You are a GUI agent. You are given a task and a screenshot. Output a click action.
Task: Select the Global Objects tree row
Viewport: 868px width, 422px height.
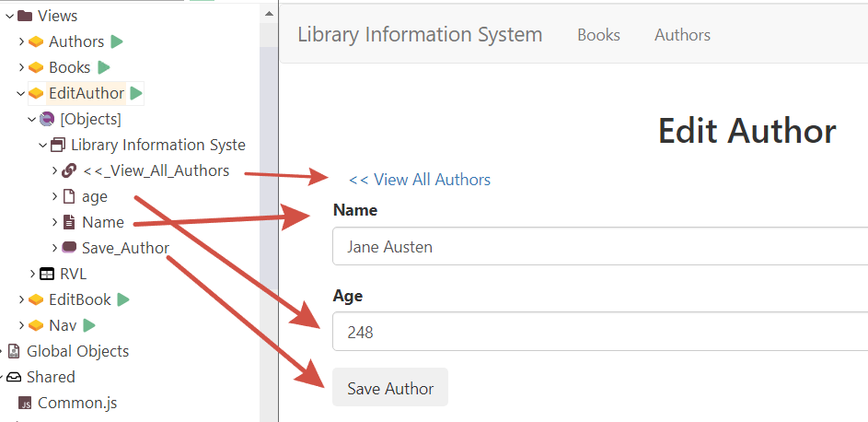tap(77, 351)
